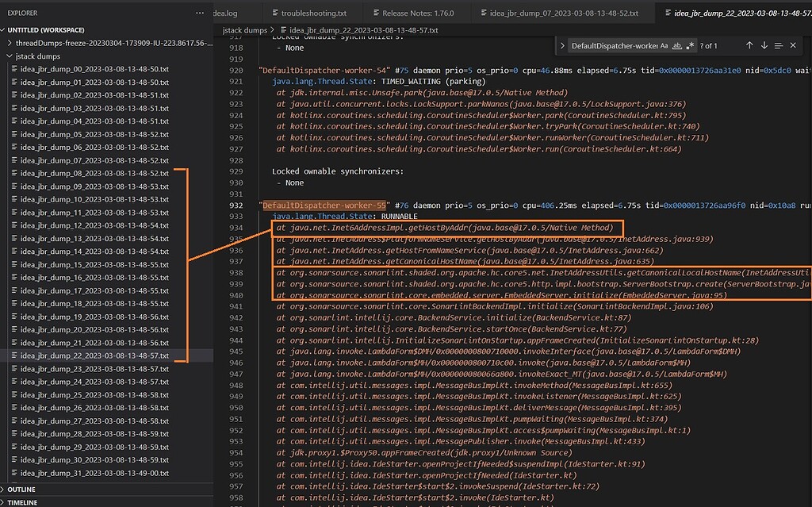Close the find widget
The image size is (812, 507).
(x=792, y=45)
